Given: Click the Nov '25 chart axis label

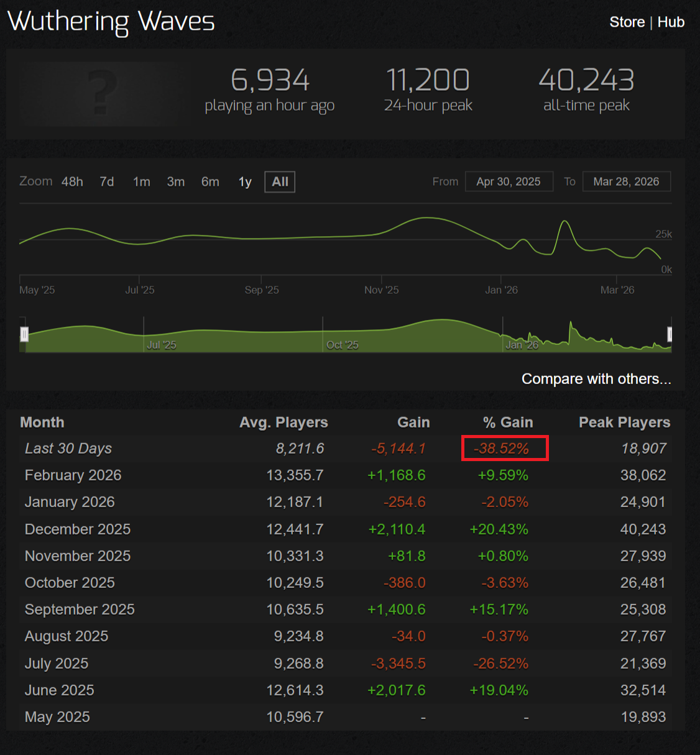Looking at the screenshot, I should point(381,290).
